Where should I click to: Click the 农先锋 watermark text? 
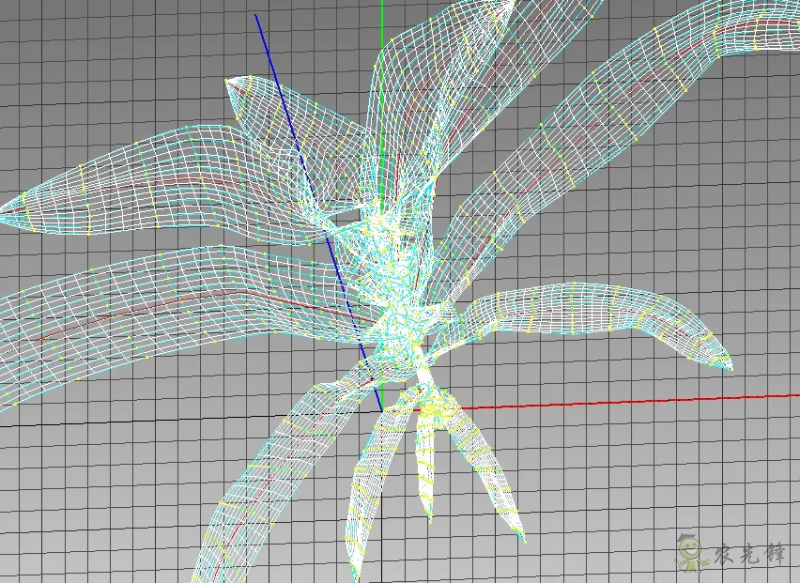745,552
